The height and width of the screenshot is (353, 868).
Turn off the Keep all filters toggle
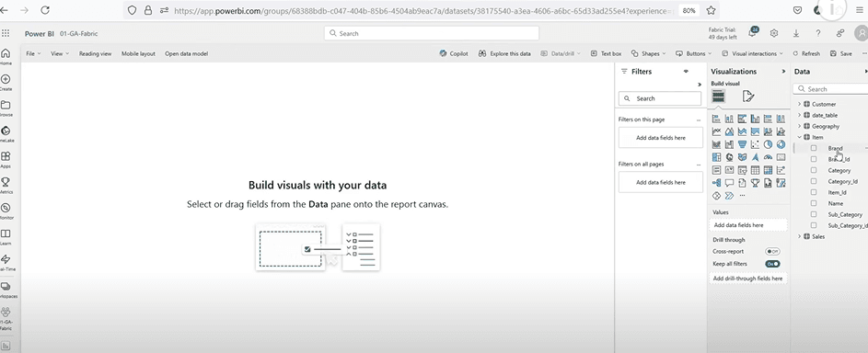pyautogui.click(x=773, y=264)
